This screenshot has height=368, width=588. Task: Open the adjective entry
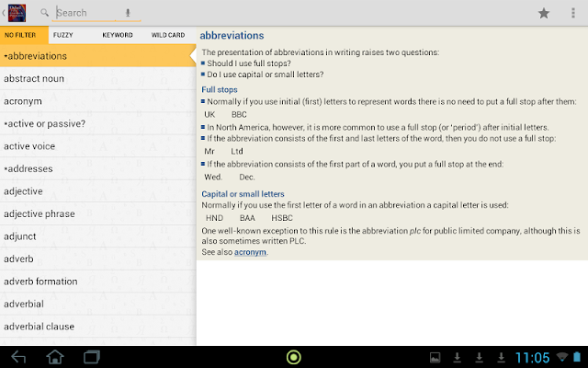click(x=98, y=191)
